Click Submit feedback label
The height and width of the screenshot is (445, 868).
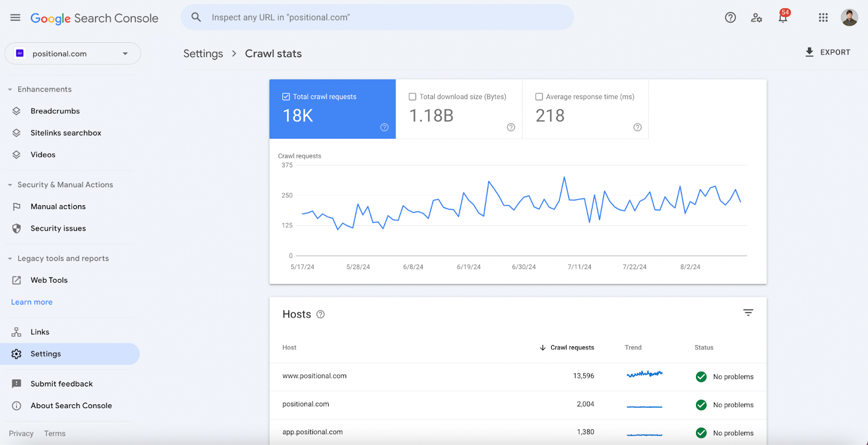tap(62, 384)
